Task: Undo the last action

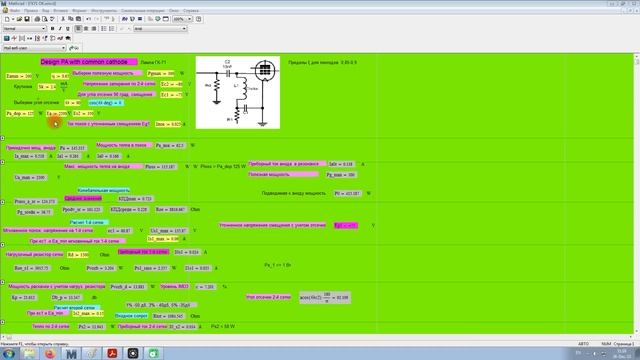Action: pos(89,19)
